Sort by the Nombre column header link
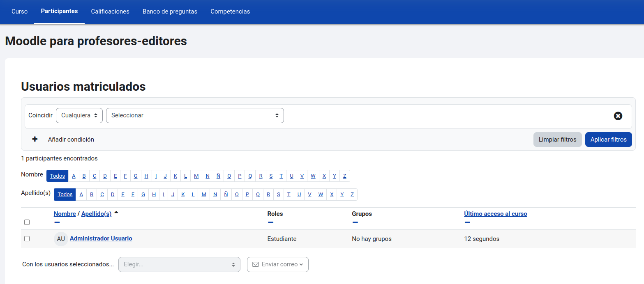644x284 pixels. coord(65,214)
